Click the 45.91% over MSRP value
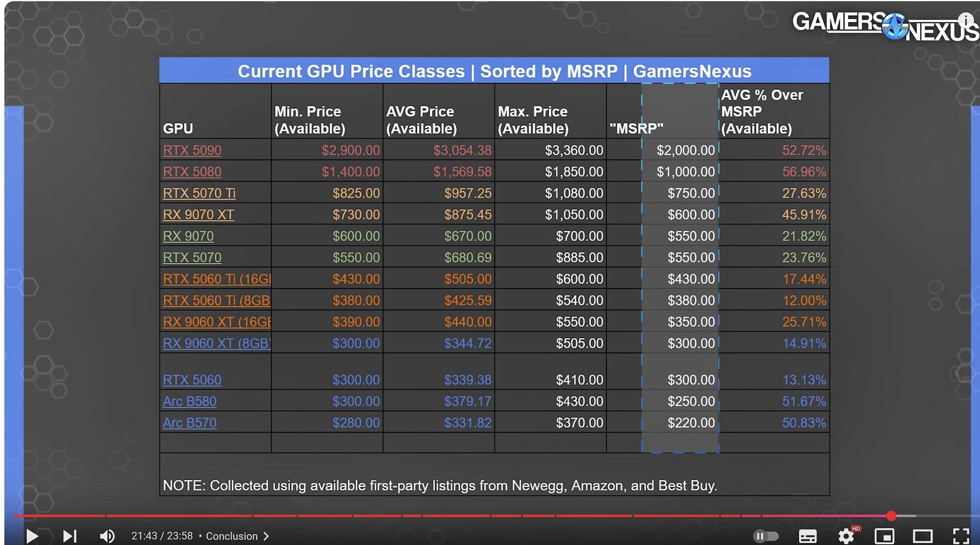Viewport: 980px width, 545px height. [804, 215]
